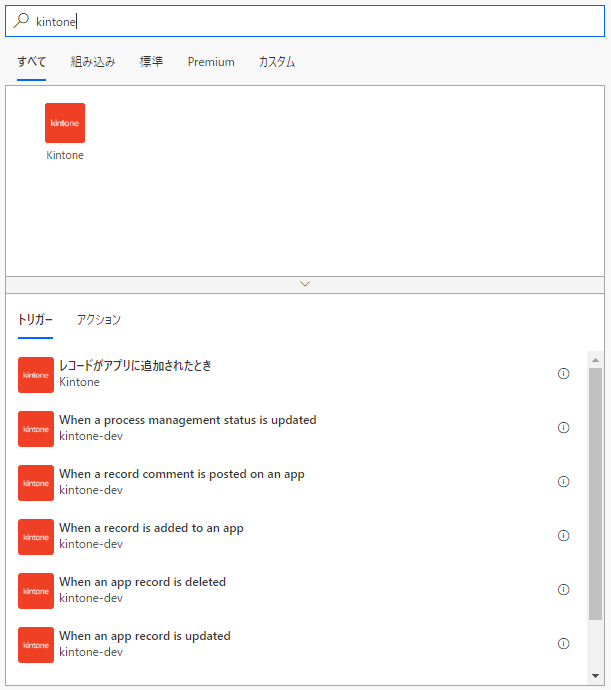Switch to the Premium tab

(211, 62)
